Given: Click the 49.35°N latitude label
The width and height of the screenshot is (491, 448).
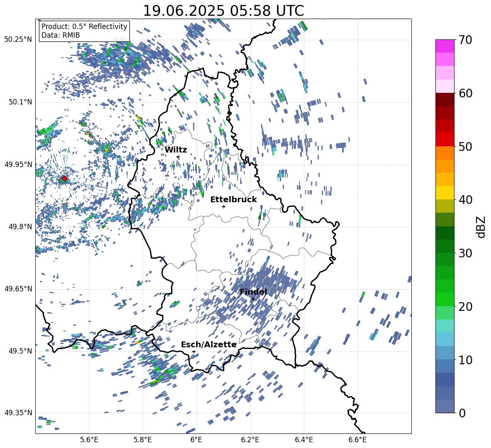Looking at the screenshot, I should click(18, 413).
